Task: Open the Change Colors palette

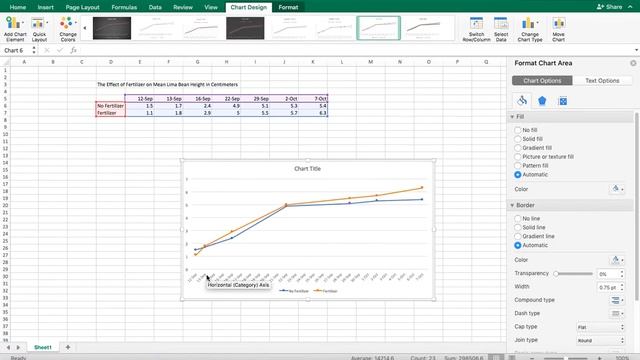Action: click(x=68, y=29)
